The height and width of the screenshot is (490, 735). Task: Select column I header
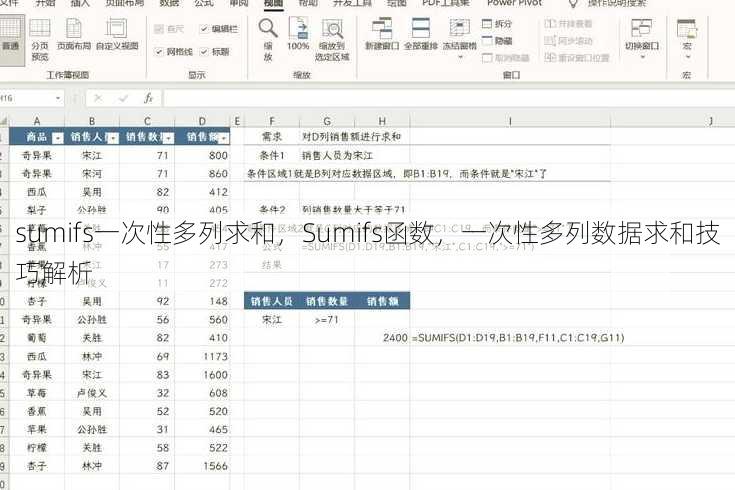[x=510, y=121]
